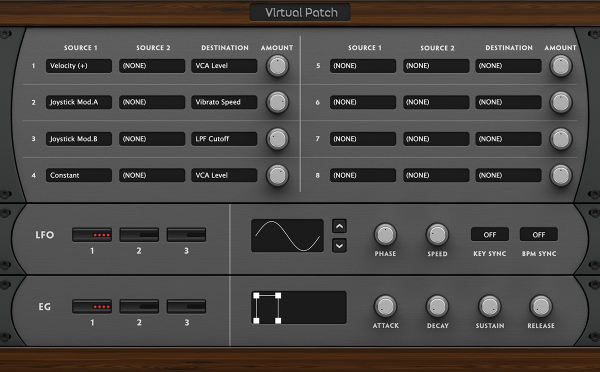The width and height of the screenshot is (600, 372).
Task: Click the LFO Speed knob
Action: tap(437, 234)
